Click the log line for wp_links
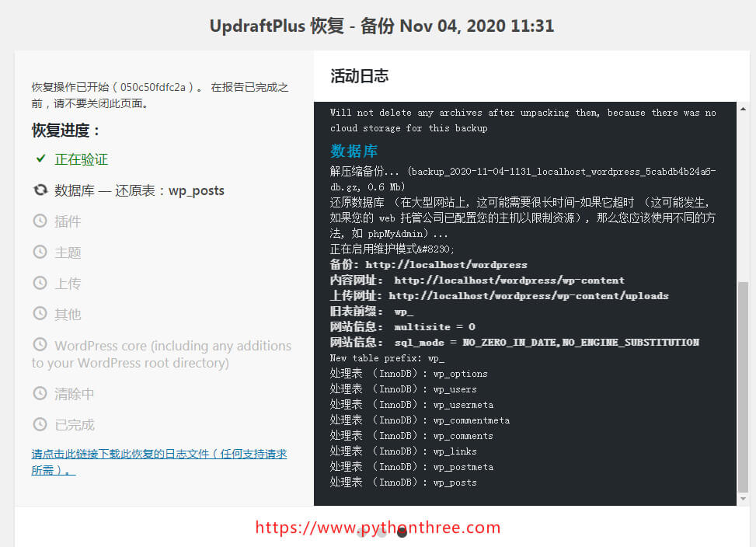The width and height of the screenshot is (756, 547). [403, 451]
